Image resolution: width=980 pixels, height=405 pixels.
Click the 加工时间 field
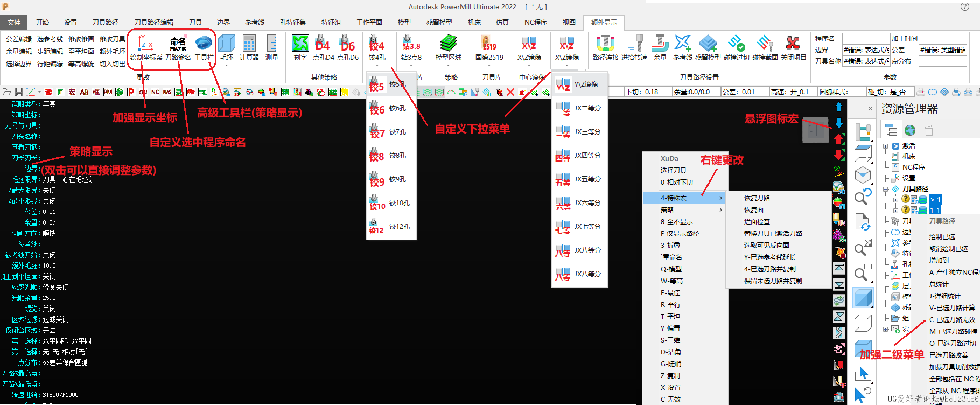(x=942, y=39)
